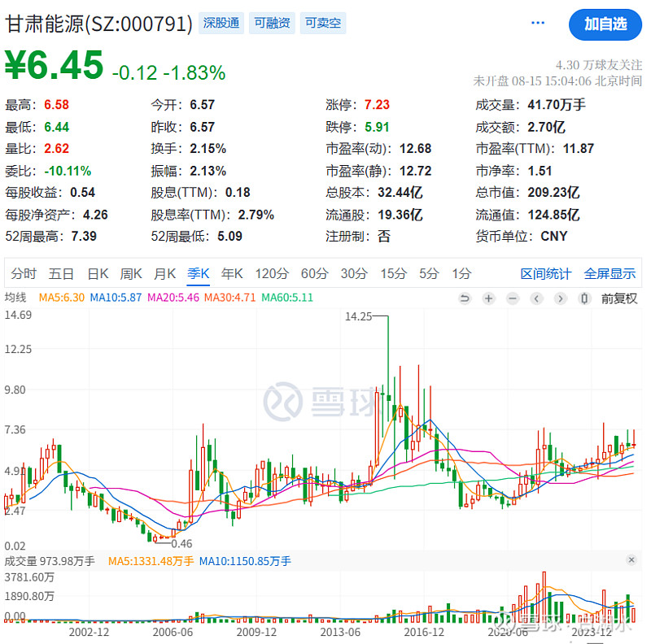Select the 日K tab
This screenshot has width=651, height=644.
point(98,273)
